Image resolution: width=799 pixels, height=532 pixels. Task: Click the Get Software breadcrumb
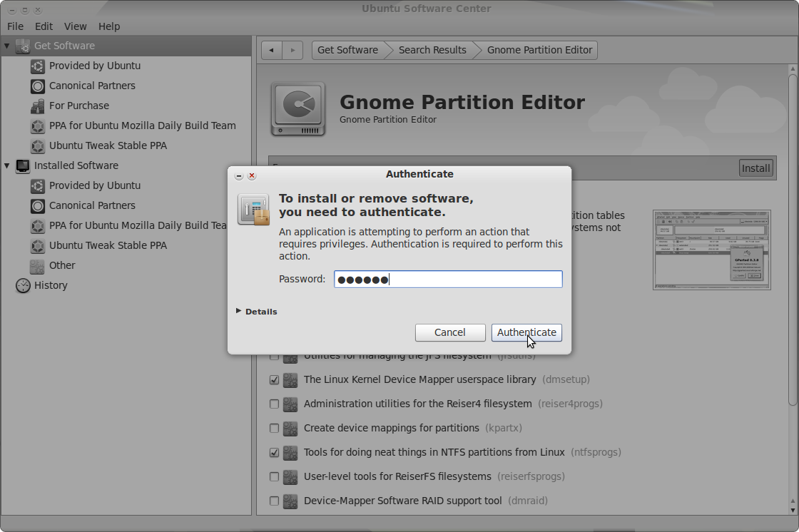347,50
